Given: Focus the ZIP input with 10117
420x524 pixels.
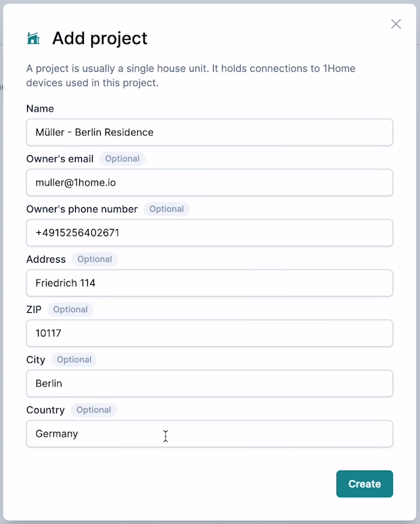Looking at the screenshot, I should coord(209,333).
